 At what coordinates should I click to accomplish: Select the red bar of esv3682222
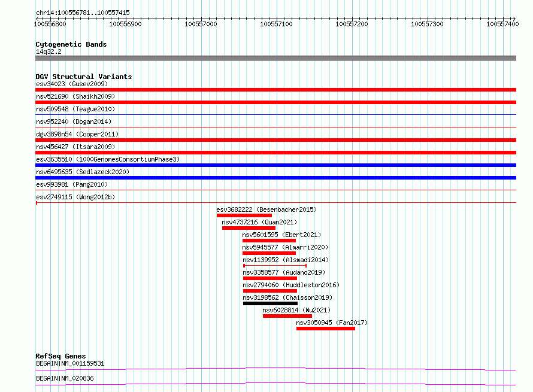point(244,215)
